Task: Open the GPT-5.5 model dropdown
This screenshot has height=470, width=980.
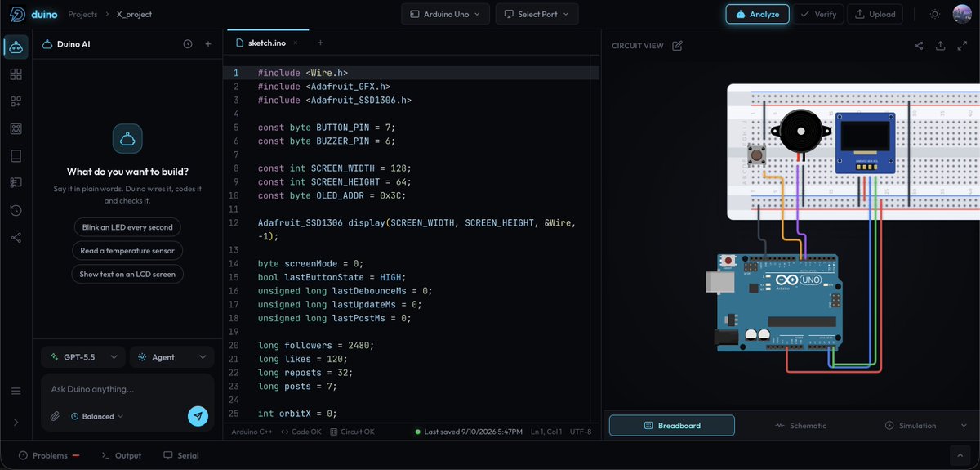Action: [83, 357]
